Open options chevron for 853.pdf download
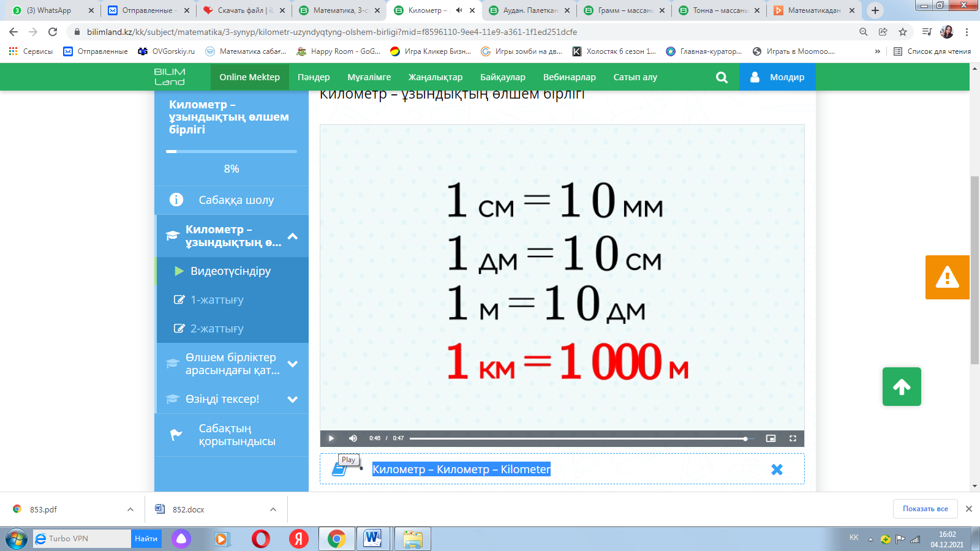 [130, 509]
